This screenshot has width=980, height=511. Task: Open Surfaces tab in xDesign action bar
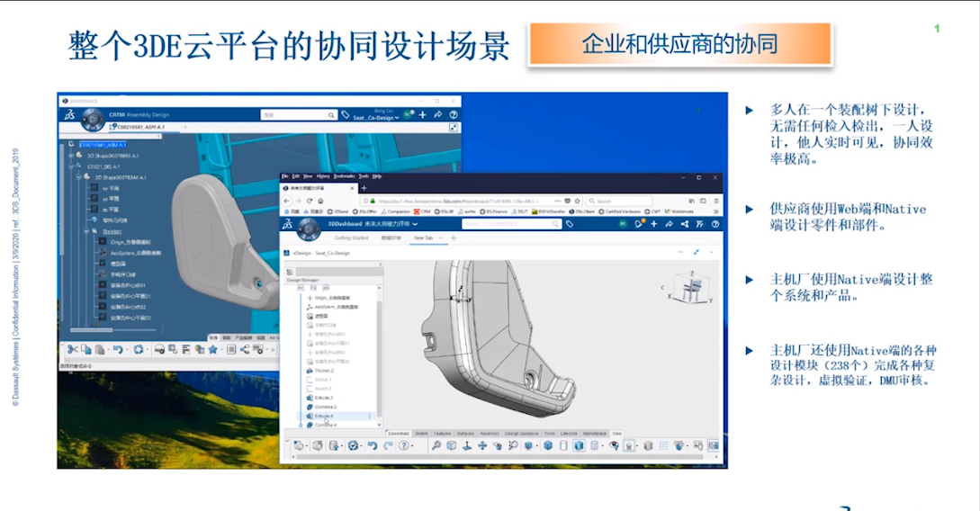coord(465,434)
